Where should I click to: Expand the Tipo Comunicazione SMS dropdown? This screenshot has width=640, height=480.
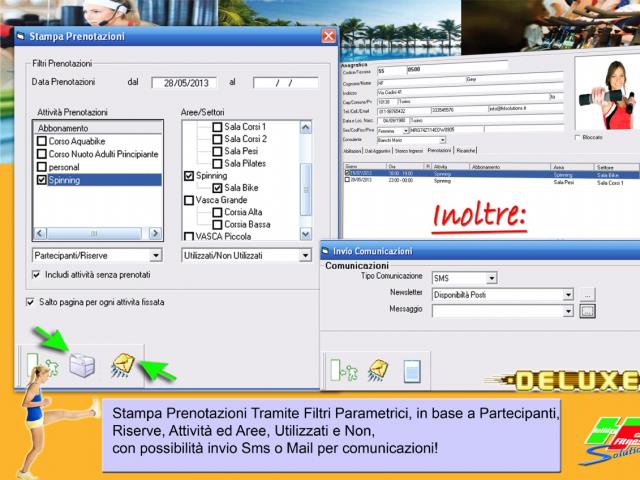tap(500, 278)
